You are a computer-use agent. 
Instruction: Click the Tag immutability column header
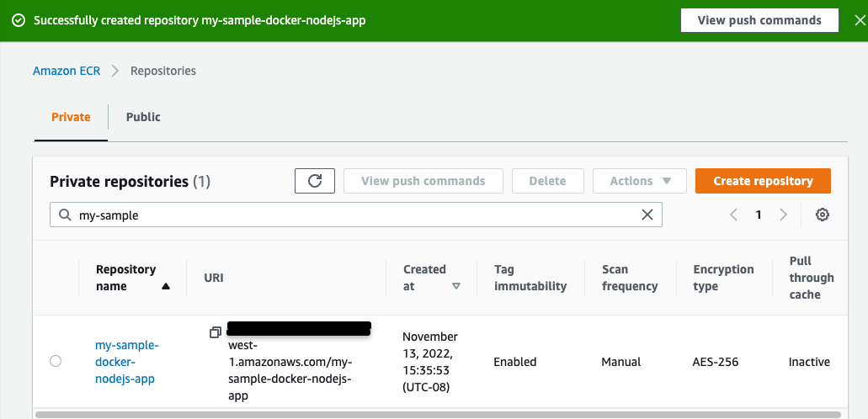pyautogui.click(x=530, y=278)
